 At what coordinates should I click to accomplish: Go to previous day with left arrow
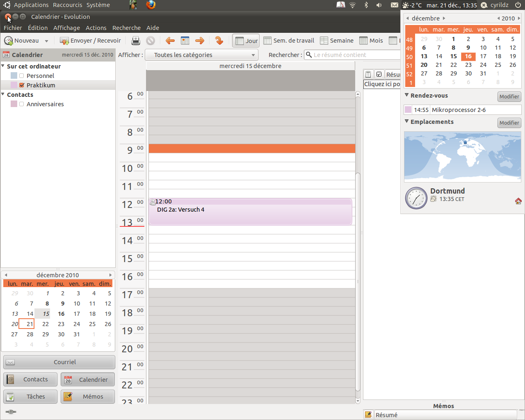[170, 41]
